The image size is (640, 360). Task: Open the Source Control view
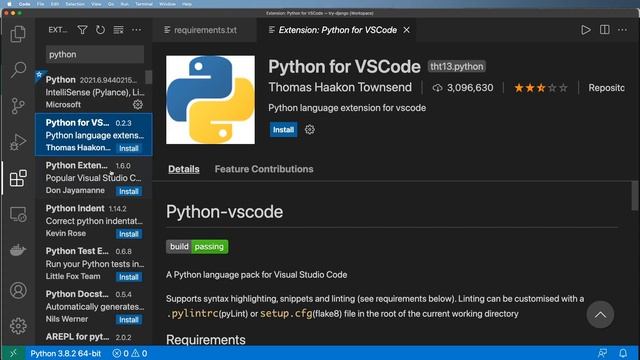click(x=18, y=106)
